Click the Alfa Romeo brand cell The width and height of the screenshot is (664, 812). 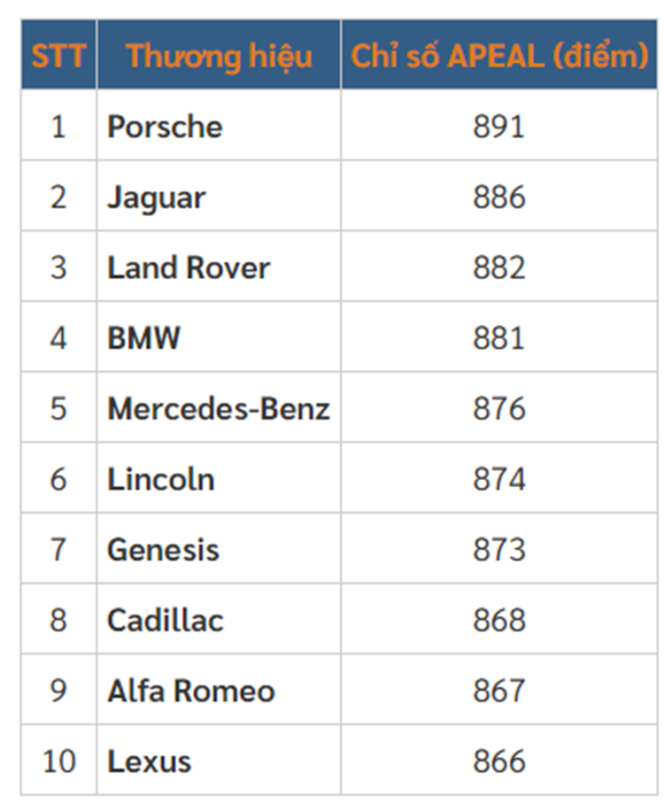191,691
